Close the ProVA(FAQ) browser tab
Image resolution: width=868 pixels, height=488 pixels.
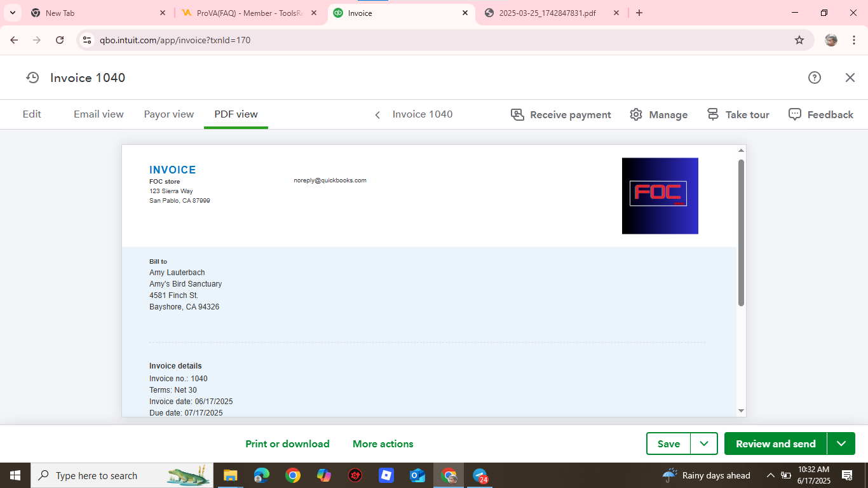(314, 13)
